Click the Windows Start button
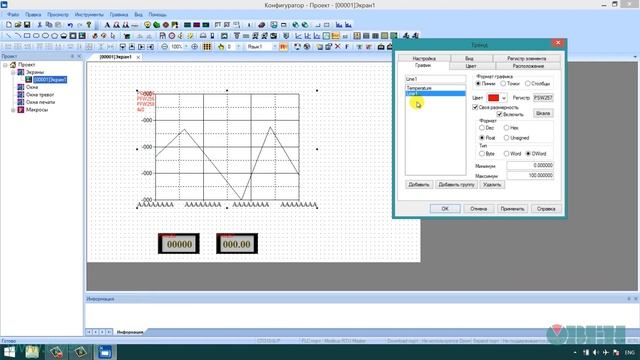Image resolution: width=640 pixels, height=360 pixels. (9, 352)
